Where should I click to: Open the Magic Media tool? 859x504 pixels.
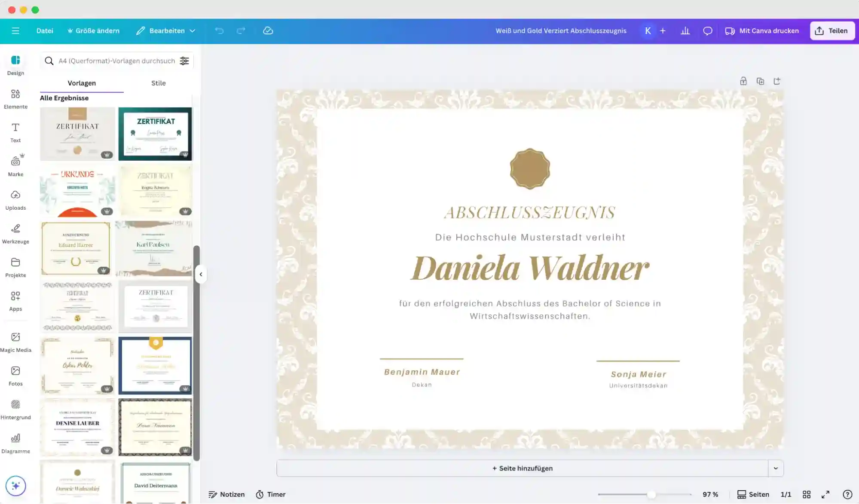point(15,342)
